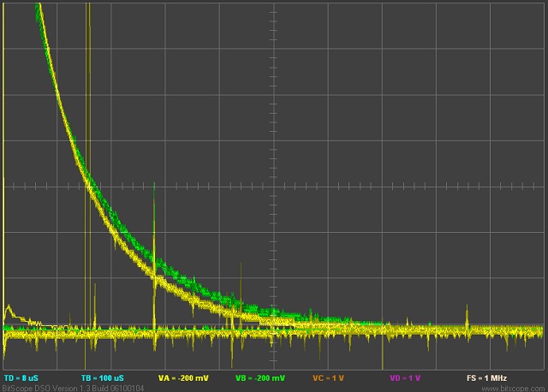Click the horizontal center axis tick marks
The image size is (548, 392).
click(x=385, y=186)
